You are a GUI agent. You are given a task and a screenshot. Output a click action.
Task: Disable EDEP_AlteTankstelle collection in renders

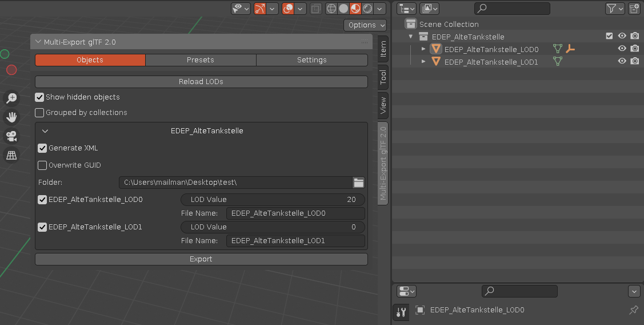(x=635, y=36)
